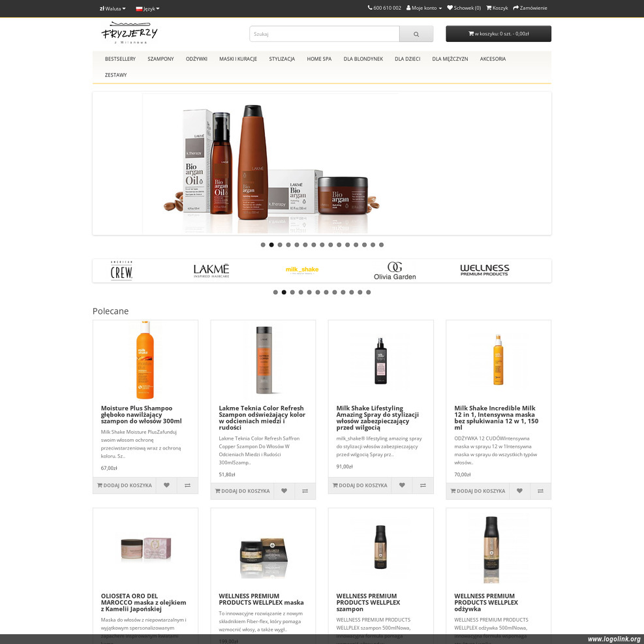Focus the Szukaj search field
644x644 pixels.
(324, 34)
